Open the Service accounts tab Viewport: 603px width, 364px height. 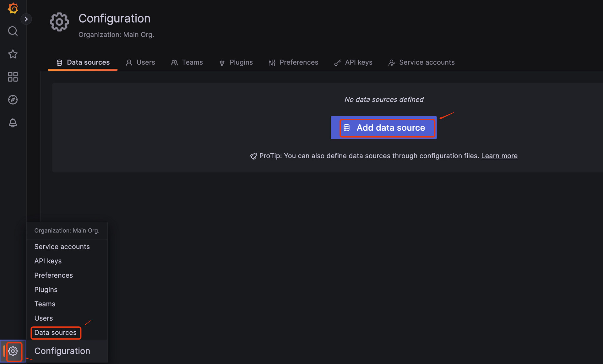421,62
